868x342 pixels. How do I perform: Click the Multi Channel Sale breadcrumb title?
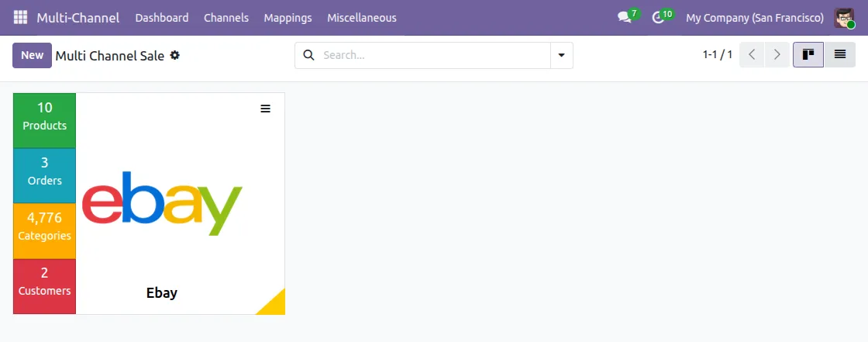click(x=109, y=55)
